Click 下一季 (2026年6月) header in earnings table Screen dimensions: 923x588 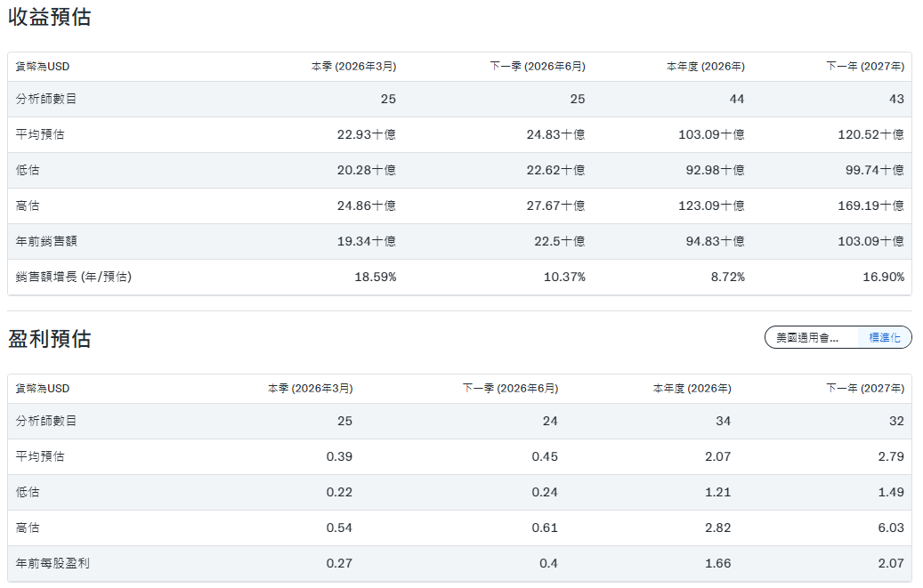pos(511,389)
